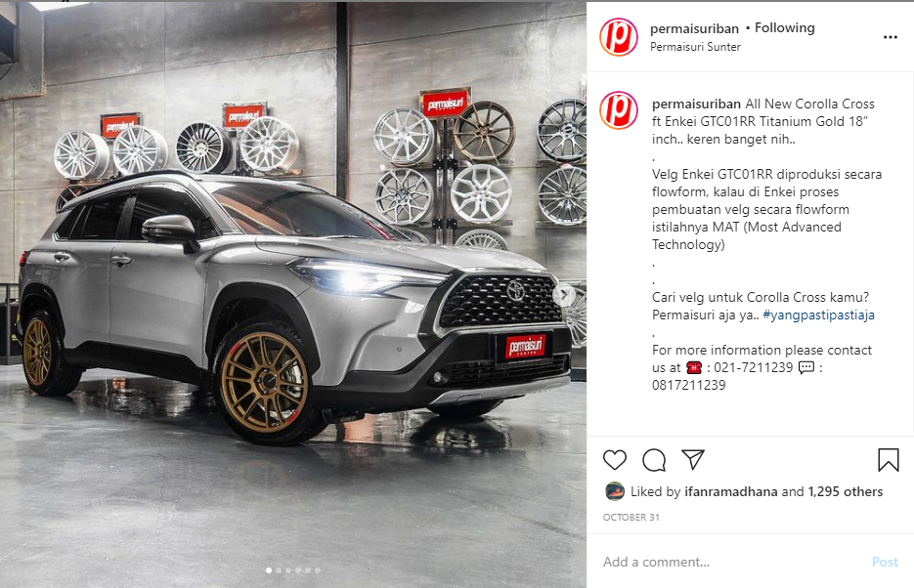The height and width of the screenshot is (588, 914).
Task: Open the OCTOBER 31 post date link
Action: pyautogui.click(x=631, y=517)
